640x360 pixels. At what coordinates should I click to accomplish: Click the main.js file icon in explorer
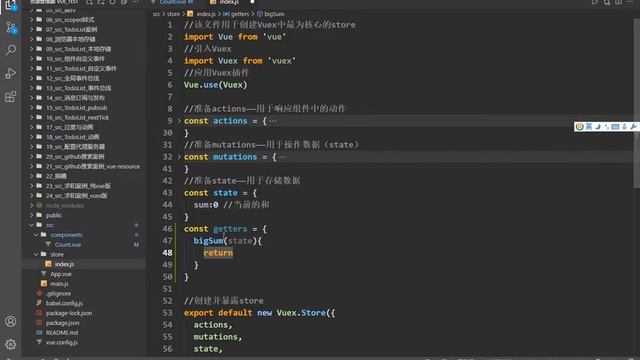44,284
